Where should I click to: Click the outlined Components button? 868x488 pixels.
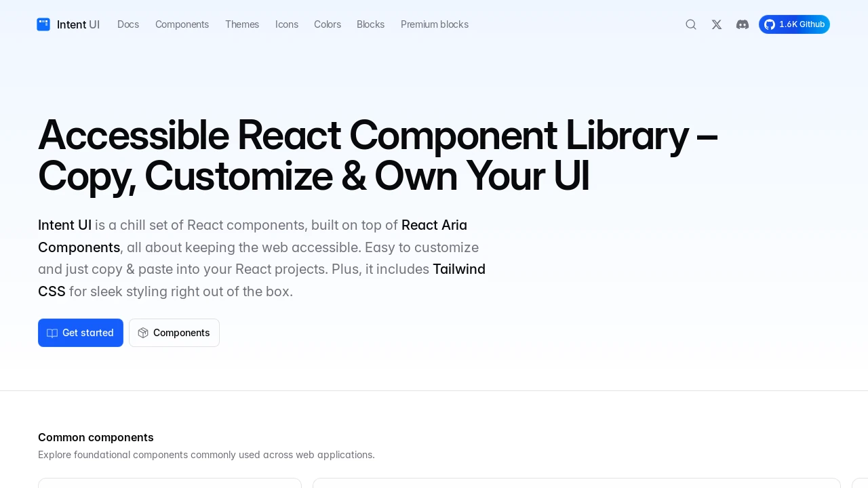[174, 333]
